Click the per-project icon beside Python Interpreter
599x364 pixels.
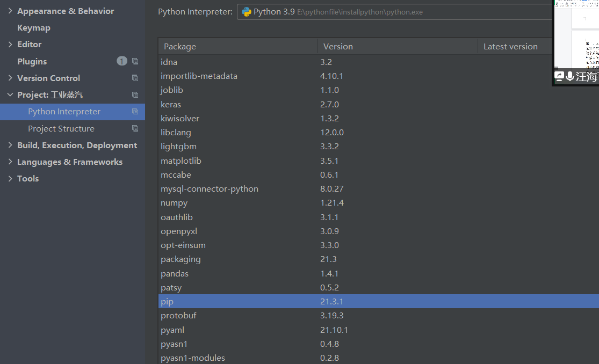pyautogui.click(x=135, y=111)
